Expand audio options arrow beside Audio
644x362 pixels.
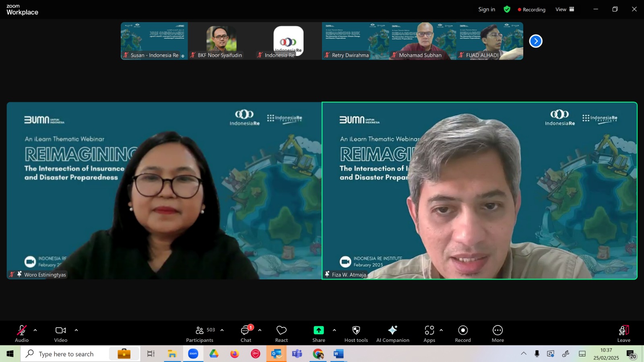[x=35, y=330]
